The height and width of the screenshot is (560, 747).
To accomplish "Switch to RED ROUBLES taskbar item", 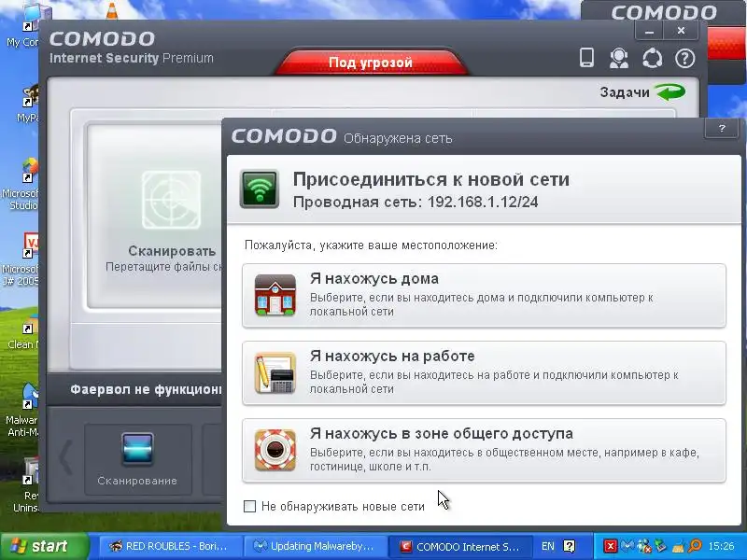I will point(169,546).
